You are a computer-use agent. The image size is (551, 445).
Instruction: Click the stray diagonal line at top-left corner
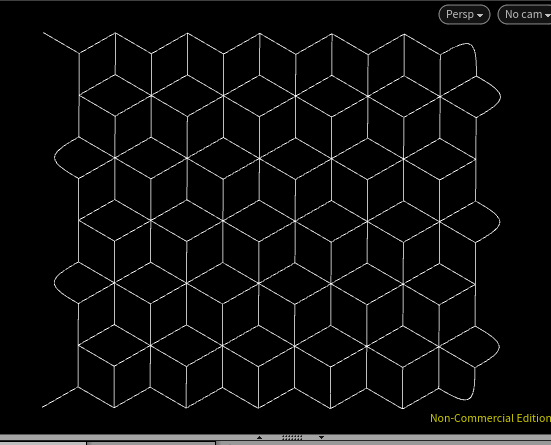point(61,43)
